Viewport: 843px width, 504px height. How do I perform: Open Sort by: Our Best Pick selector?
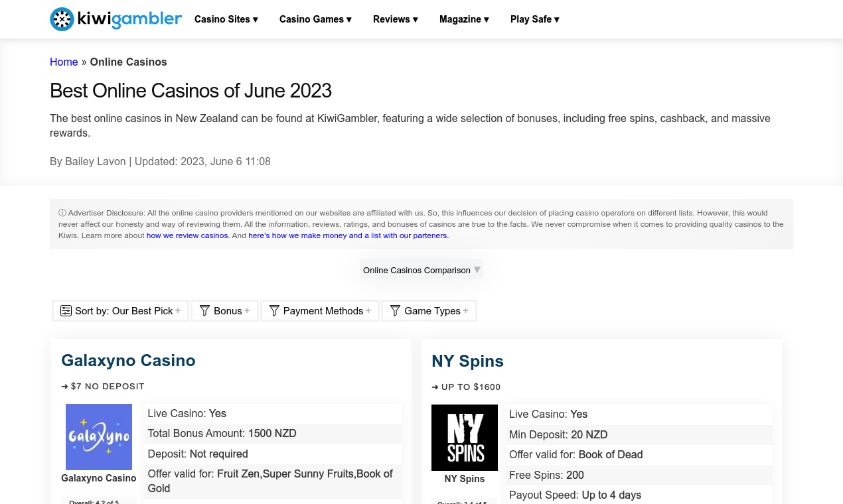[x=121, y=310]
